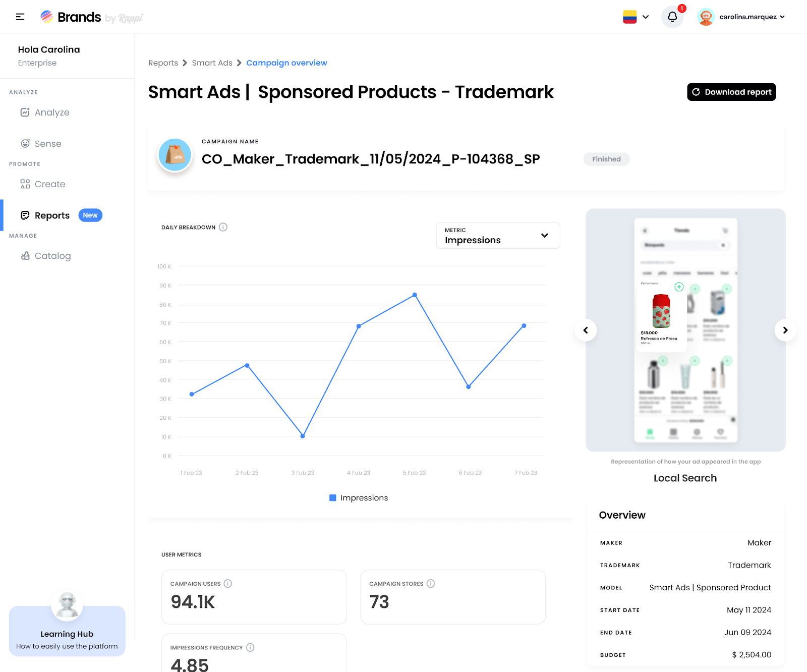807x672 pixels.
Task: Click the Local Search label
Action: [685, 478]
